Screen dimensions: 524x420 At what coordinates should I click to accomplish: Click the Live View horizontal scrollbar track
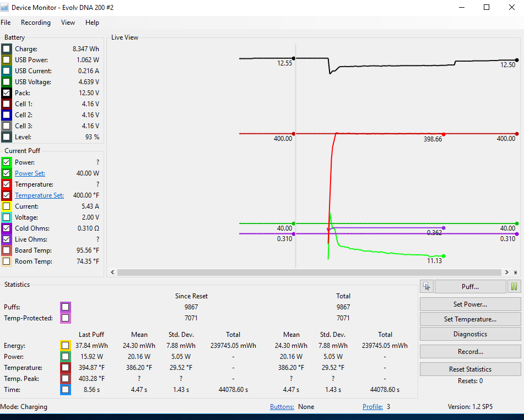click(x=309, y=272)
